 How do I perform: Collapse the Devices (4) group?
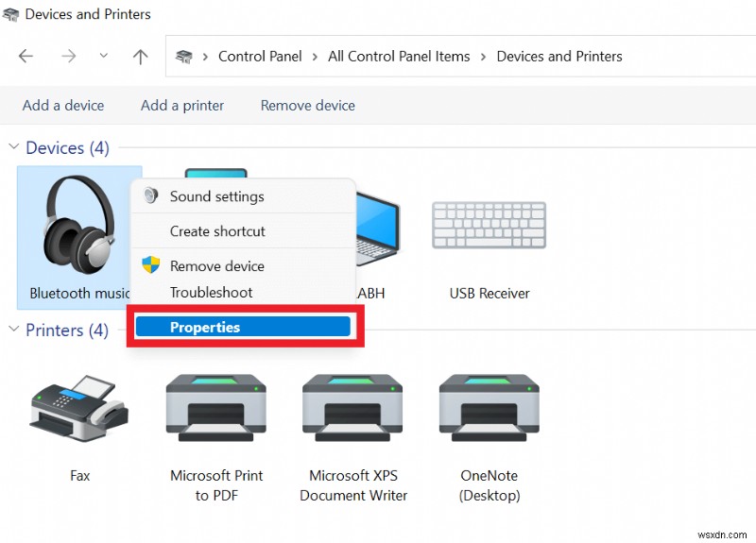(13, 148)
